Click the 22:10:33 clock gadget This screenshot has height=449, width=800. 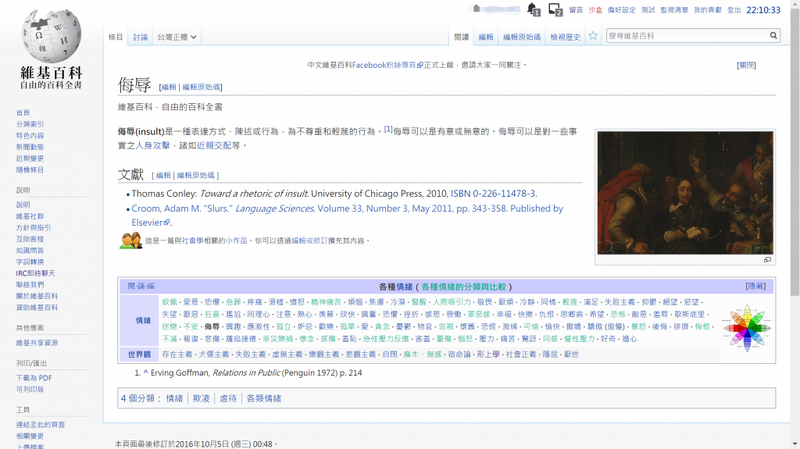point(763,10)
